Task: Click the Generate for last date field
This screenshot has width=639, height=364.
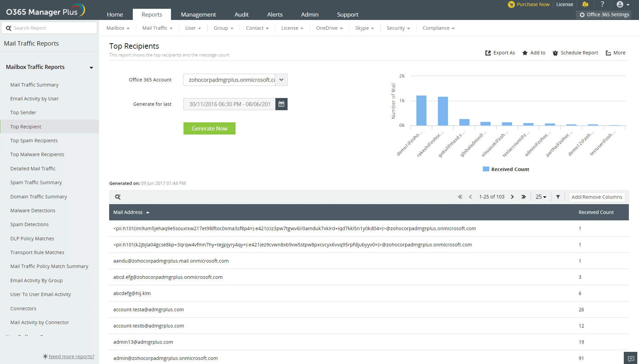Action: (x=230, y=104)
